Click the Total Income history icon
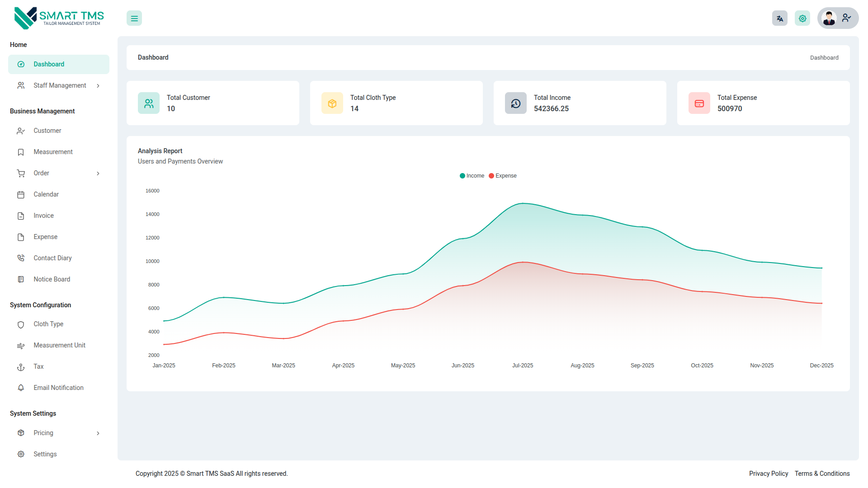Screen dimensions: 868x488 pyautogui.click(x=516, y=103)
